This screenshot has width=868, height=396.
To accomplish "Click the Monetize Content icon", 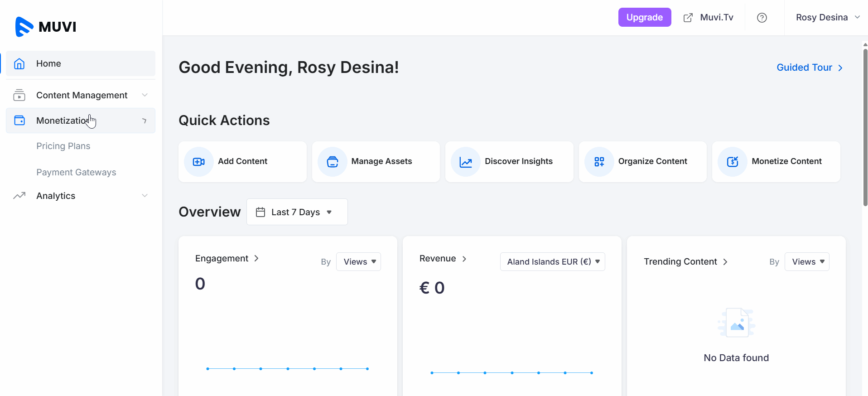I will coord(732,162).
